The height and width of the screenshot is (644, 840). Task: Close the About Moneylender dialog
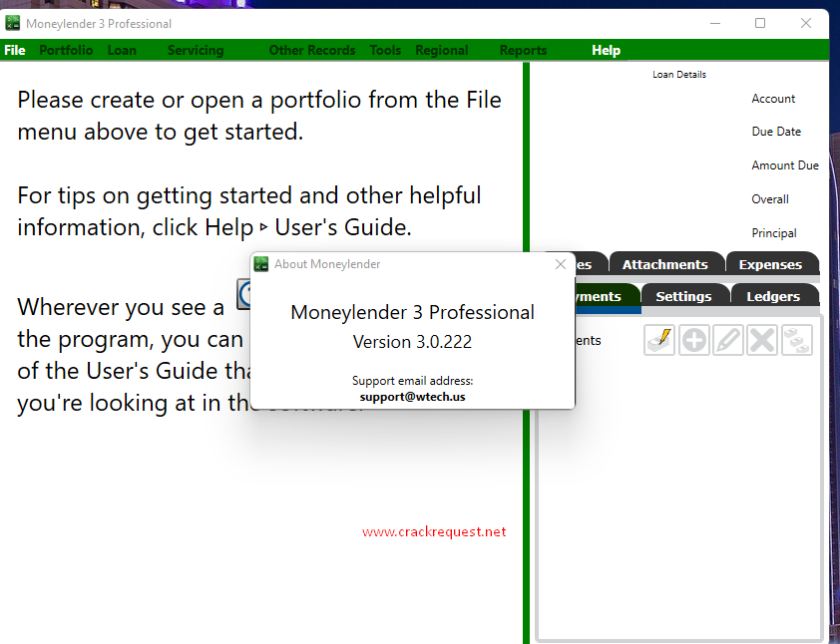[561, 264]
